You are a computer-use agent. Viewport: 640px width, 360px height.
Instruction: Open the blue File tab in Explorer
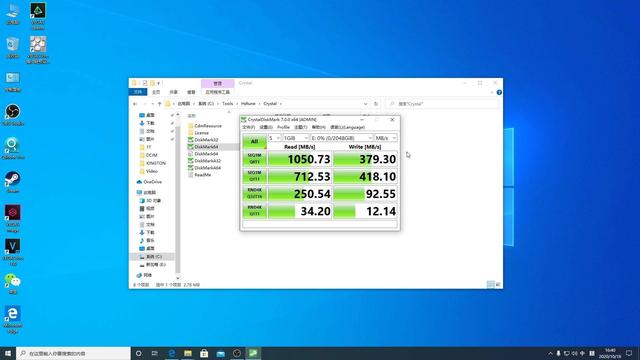tap(138, 92)
